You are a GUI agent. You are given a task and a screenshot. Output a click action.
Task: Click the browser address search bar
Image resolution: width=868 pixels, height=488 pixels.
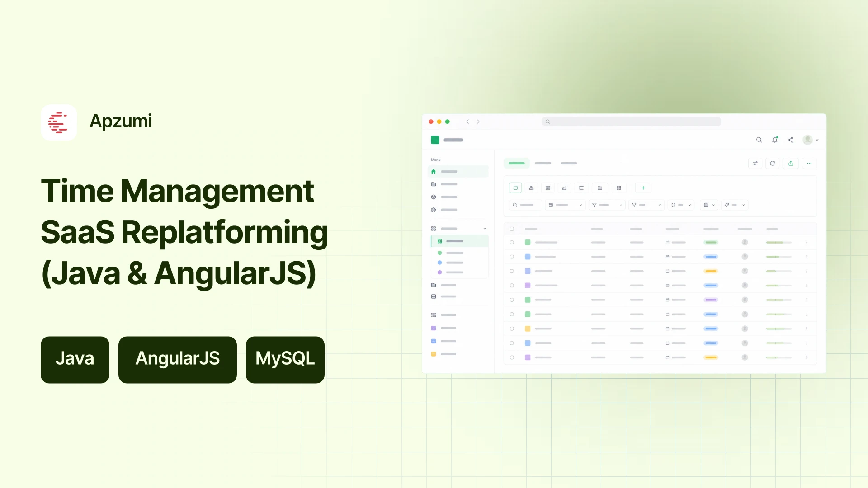[x=631, y=122]
